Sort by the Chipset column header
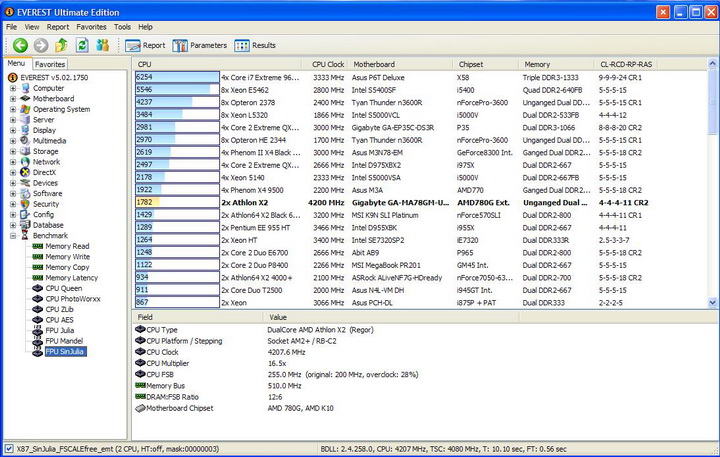720x457 pixels. tap(486, 64)
